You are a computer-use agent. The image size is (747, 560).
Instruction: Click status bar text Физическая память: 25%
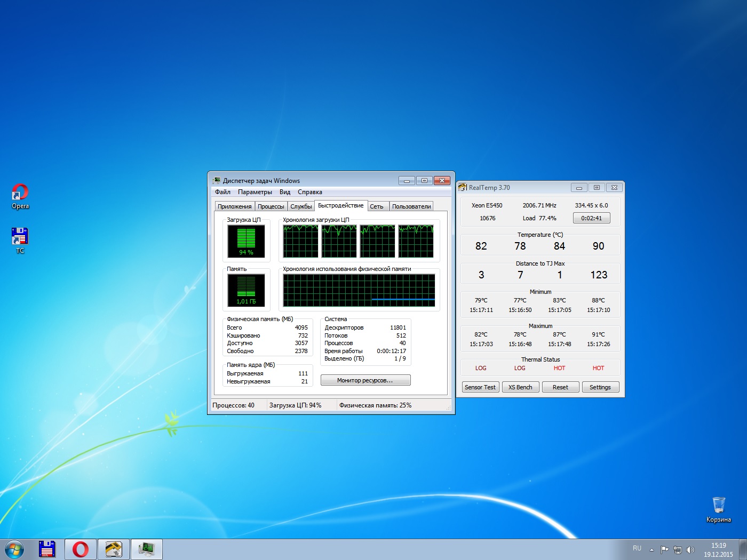coord(376,405)
